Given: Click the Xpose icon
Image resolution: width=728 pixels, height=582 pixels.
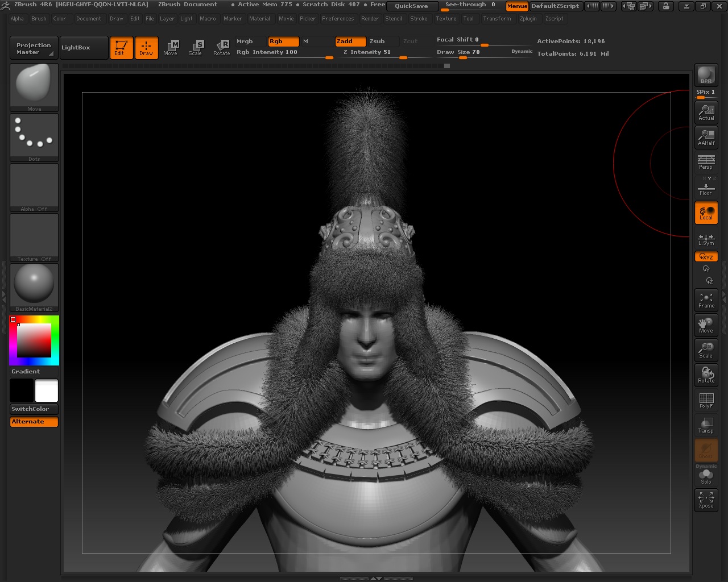Looking at the screenshot, I should point(706,500).
